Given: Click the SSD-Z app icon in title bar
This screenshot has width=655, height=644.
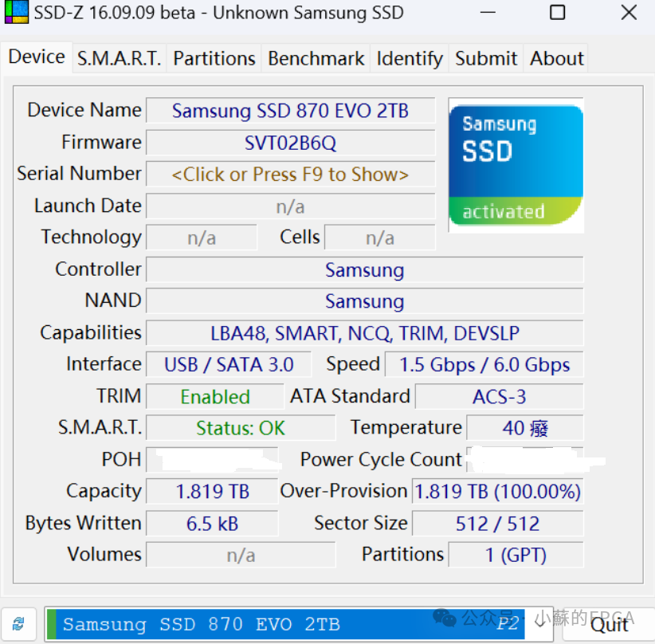Looking at the screenshot, I should click(x=16, y=12).
